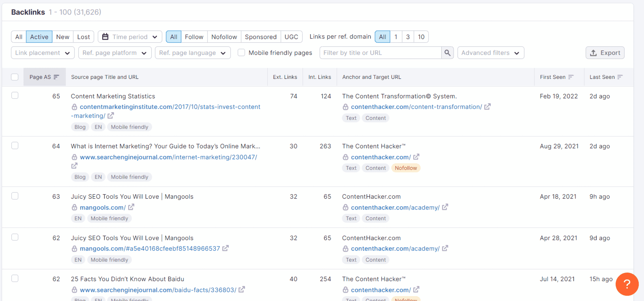
Task: Enable Mobile friendly pages checkbox
Action: point(241,53)
